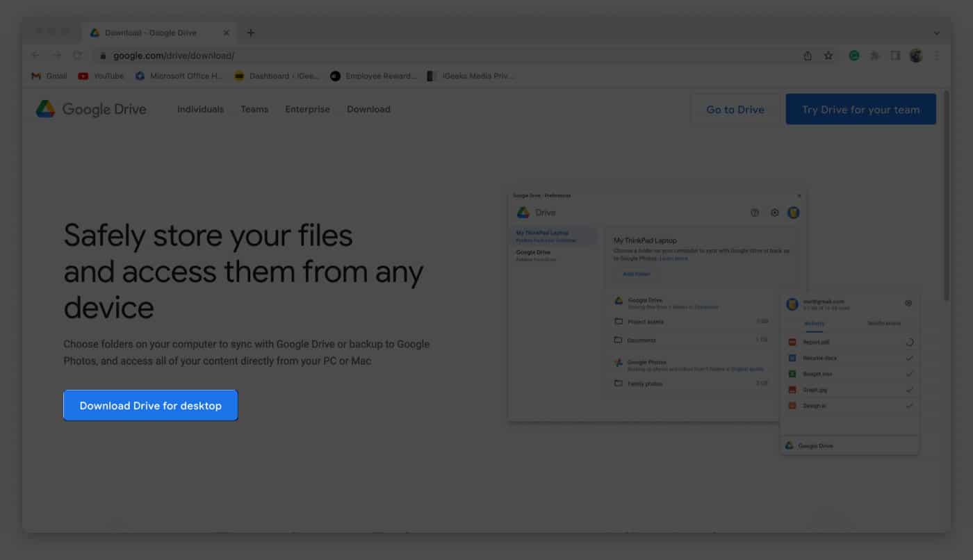Screen dimensions: 973x560
Task: Open the Gmail bookmark
Action: [x=49, y=76]
